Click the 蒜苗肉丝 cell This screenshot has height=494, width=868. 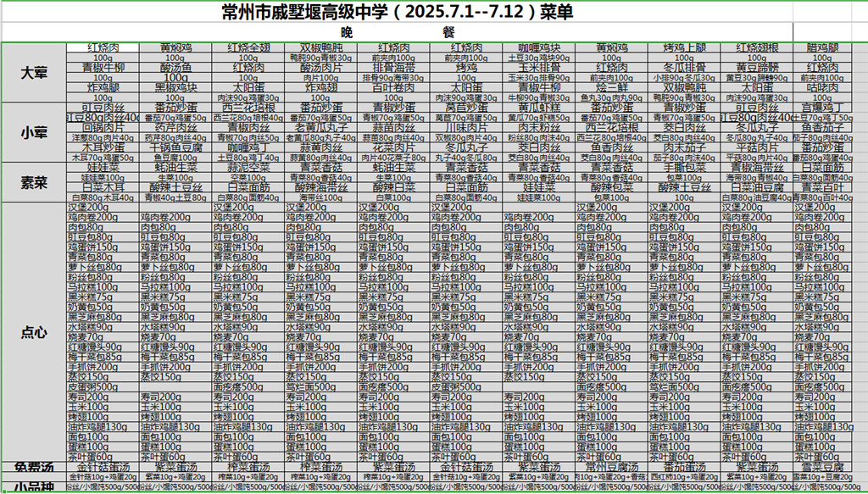tap(393, 128)
